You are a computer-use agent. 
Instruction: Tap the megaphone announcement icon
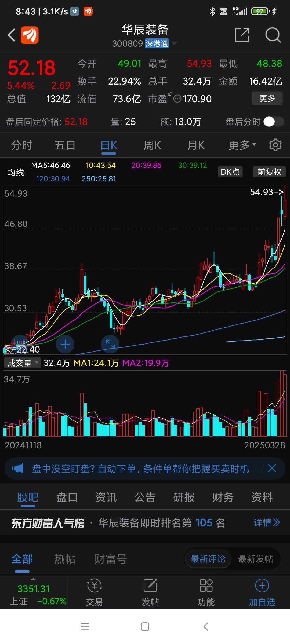[18, 469]
